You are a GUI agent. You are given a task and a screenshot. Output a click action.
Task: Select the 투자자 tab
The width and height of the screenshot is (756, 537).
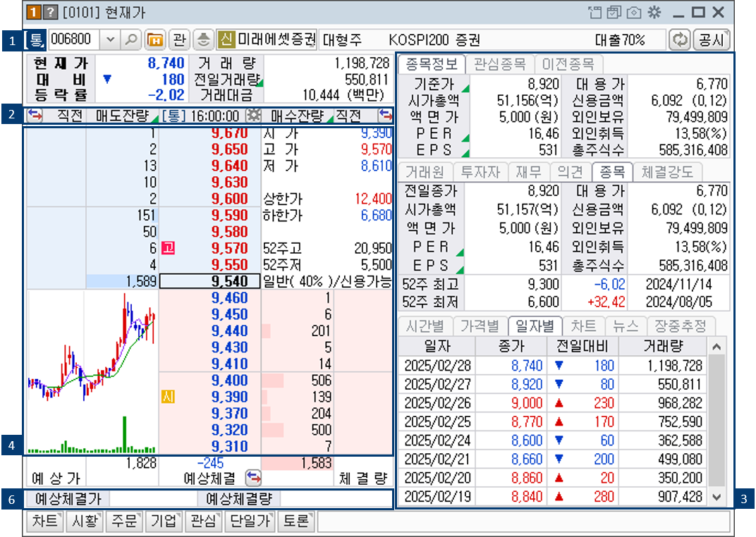coord(480,171)
